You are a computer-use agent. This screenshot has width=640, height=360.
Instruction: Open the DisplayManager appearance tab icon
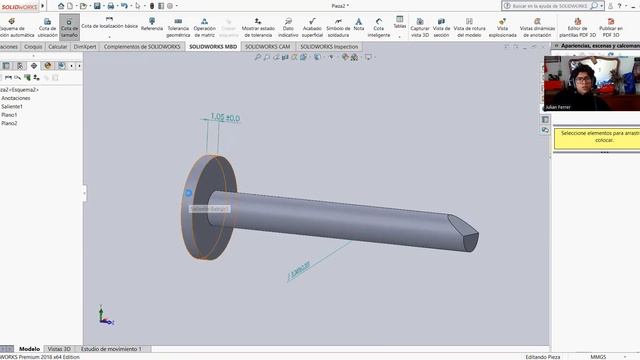48,66
